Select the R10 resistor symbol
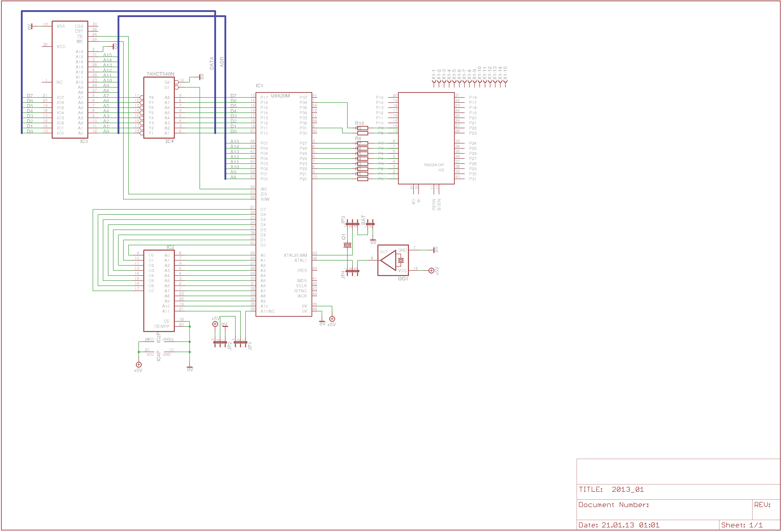The image size is (782, 532). click(x=362, y=128)
